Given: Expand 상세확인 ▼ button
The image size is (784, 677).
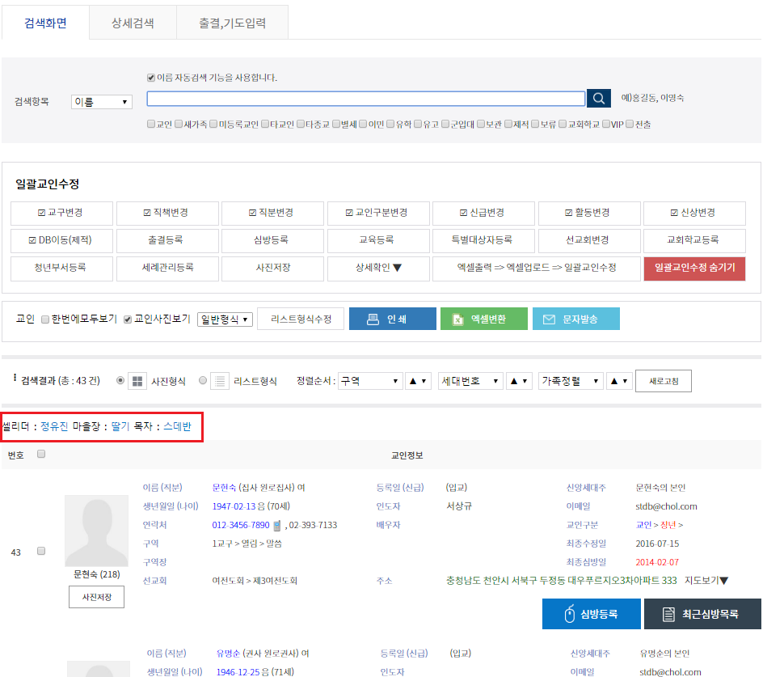Looking at the screenshot, I should point(378,269).
